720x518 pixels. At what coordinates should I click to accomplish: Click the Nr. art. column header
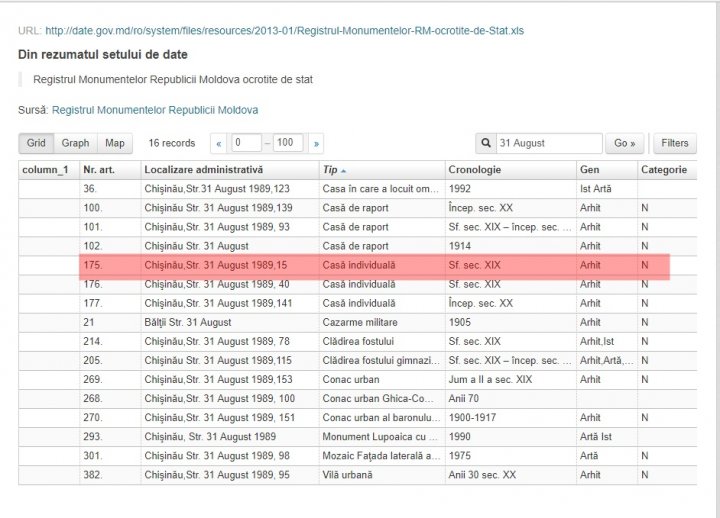click(x=102, y=170)
